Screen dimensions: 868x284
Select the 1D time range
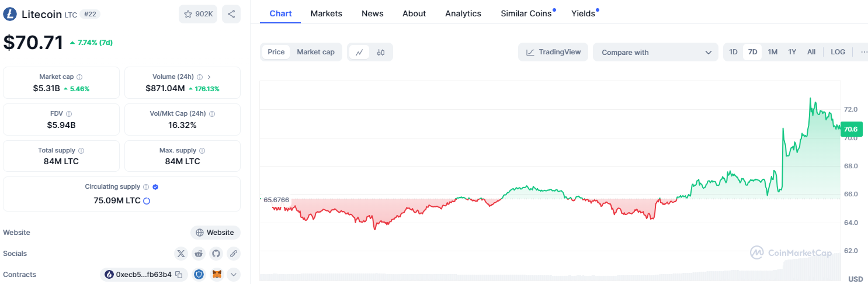point(733,52)
